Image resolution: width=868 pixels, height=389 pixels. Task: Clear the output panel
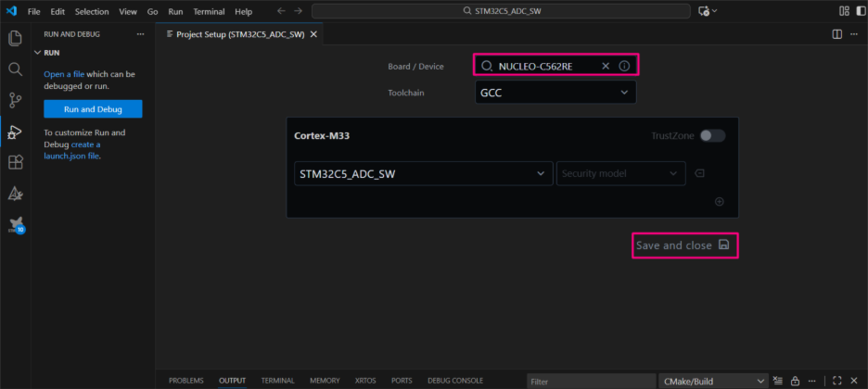778,381
